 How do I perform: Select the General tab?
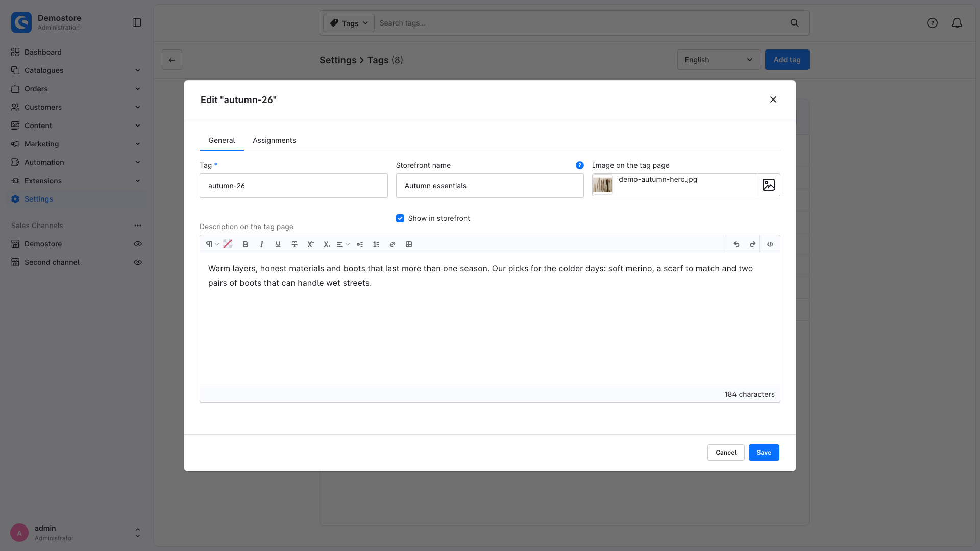222,140
